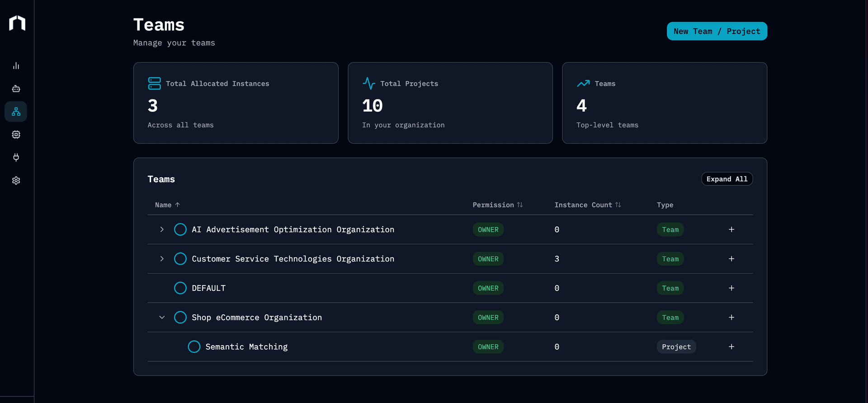868x403 pixels.
Task: Sort table by Instance Count column
Action: point(588,205)
